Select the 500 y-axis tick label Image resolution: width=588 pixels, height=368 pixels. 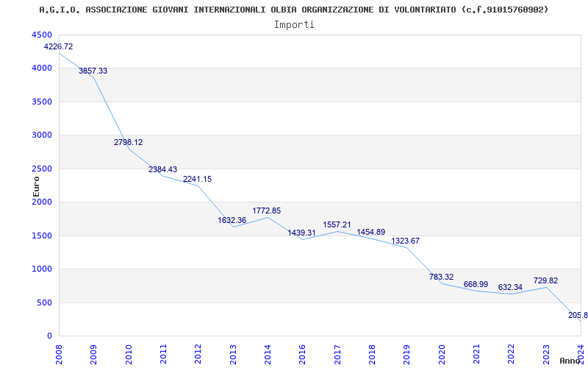tap(45, 302)
